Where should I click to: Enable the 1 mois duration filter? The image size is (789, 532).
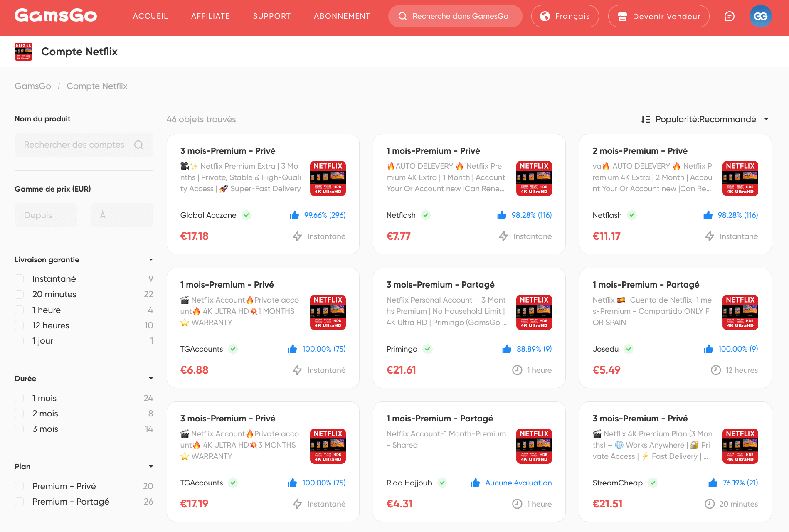click(x=19, y=398)
